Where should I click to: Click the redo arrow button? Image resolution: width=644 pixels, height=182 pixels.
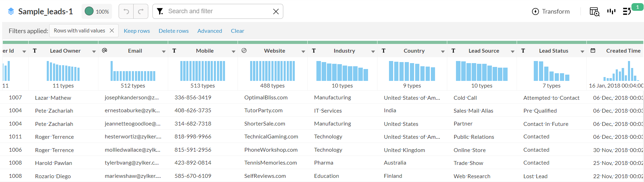pyautogui.click(x=141, y=12)
